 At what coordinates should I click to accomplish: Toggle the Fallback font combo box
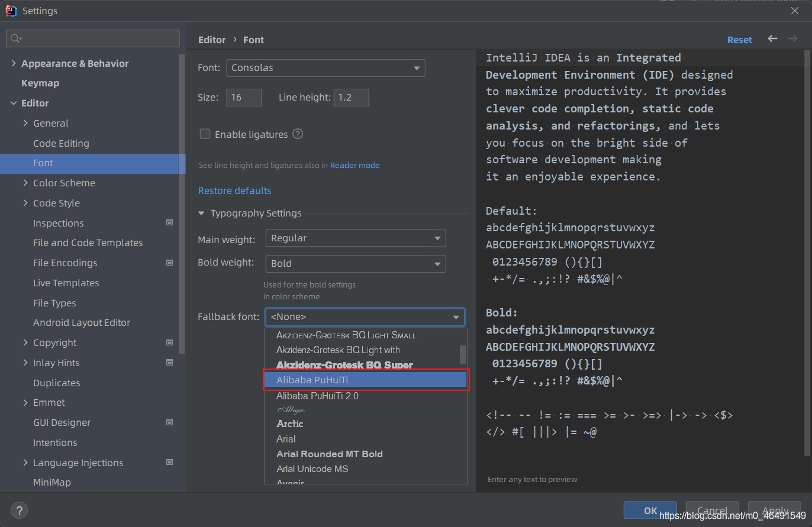coord(365,317)
